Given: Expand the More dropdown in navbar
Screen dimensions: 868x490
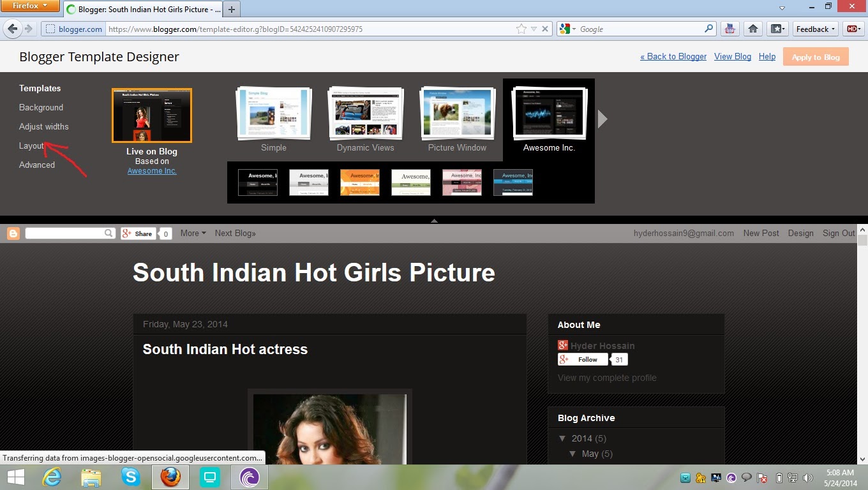Looking at the screenshot, I should click(x=193, y=234).
